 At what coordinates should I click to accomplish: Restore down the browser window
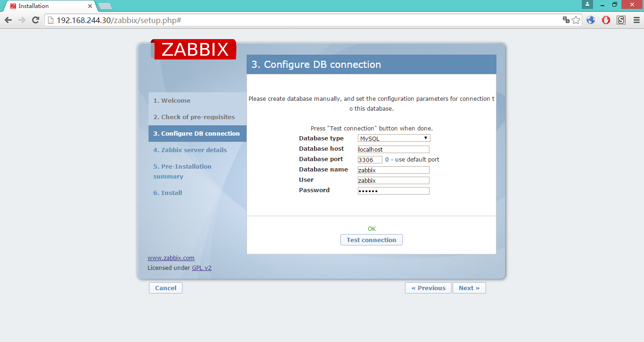click(615, 4)
